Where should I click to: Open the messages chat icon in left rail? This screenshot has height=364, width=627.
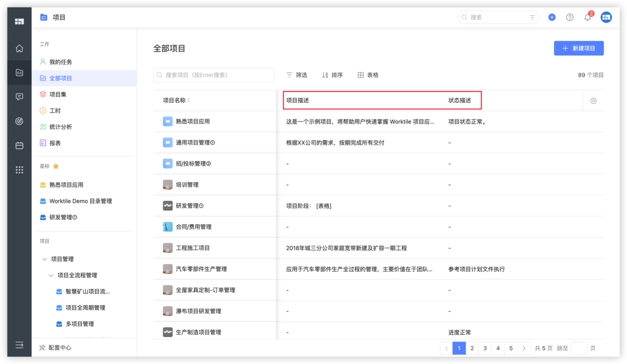tap(19, 97)
